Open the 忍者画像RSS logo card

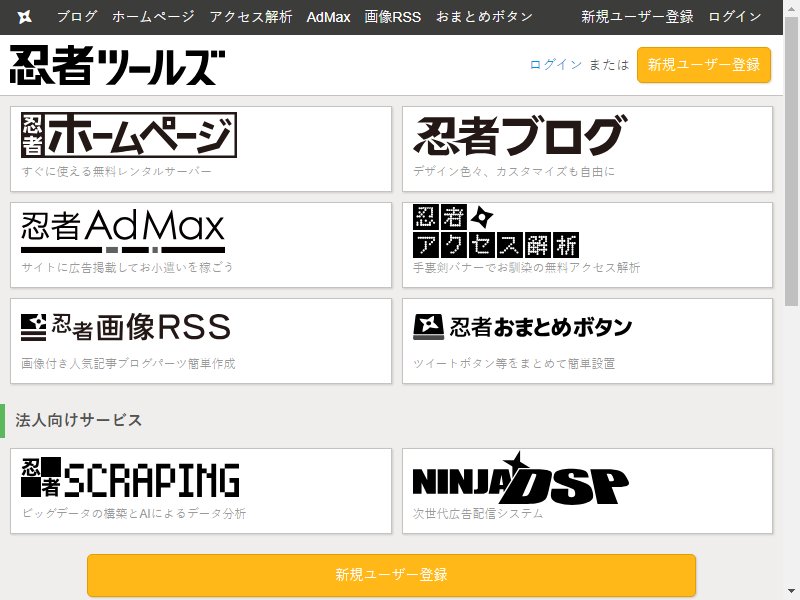tap(201, 341)
